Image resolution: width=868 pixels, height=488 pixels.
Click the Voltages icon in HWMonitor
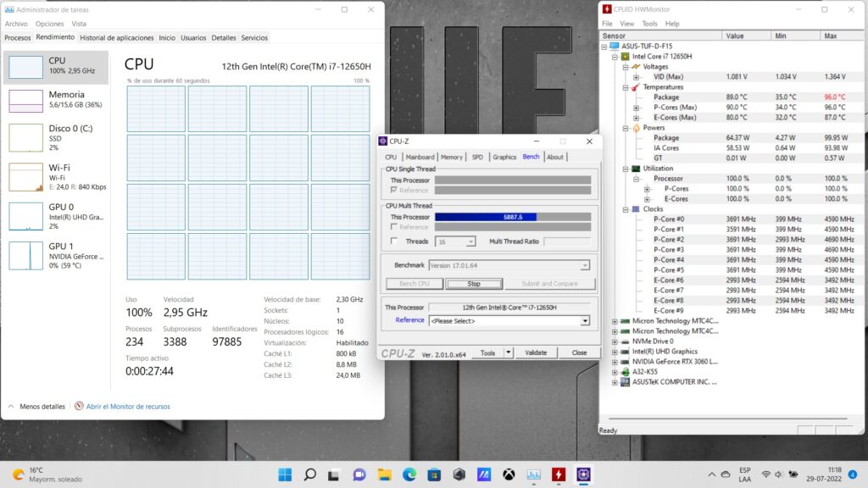pos(636,66)
